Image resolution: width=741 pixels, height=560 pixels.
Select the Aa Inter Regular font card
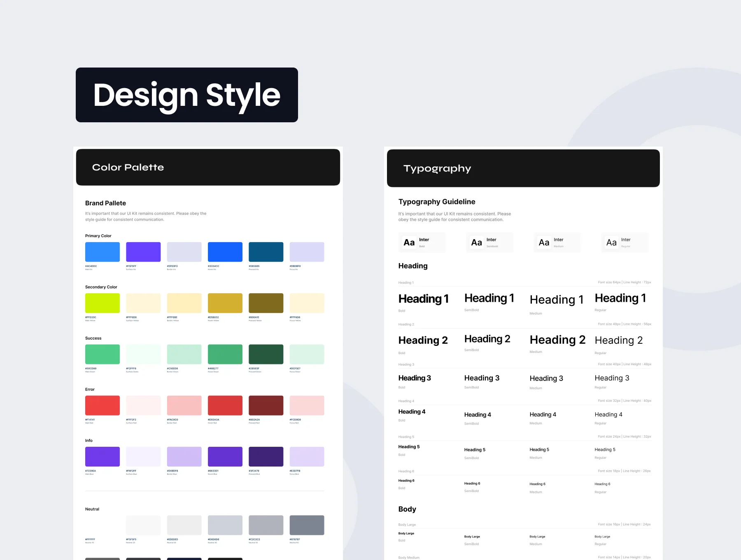pyautogui.click(x=625, y=243)
